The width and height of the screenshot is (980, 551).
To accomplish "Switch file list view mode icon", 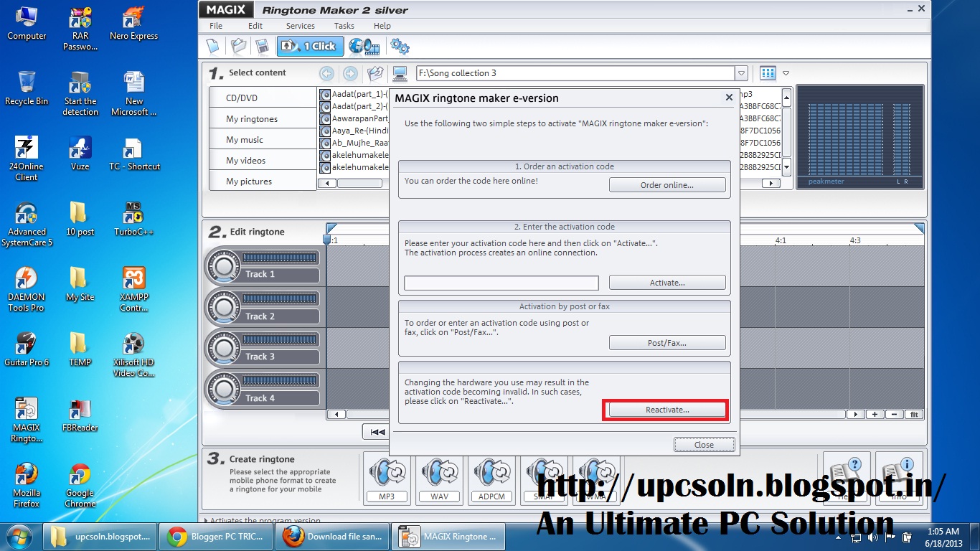I will [768, 73].
